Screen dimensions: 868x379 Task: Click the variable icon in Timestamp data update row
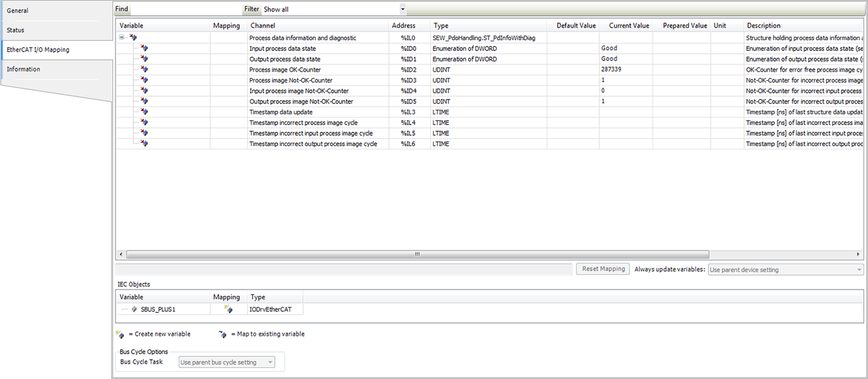pos(144,112)
